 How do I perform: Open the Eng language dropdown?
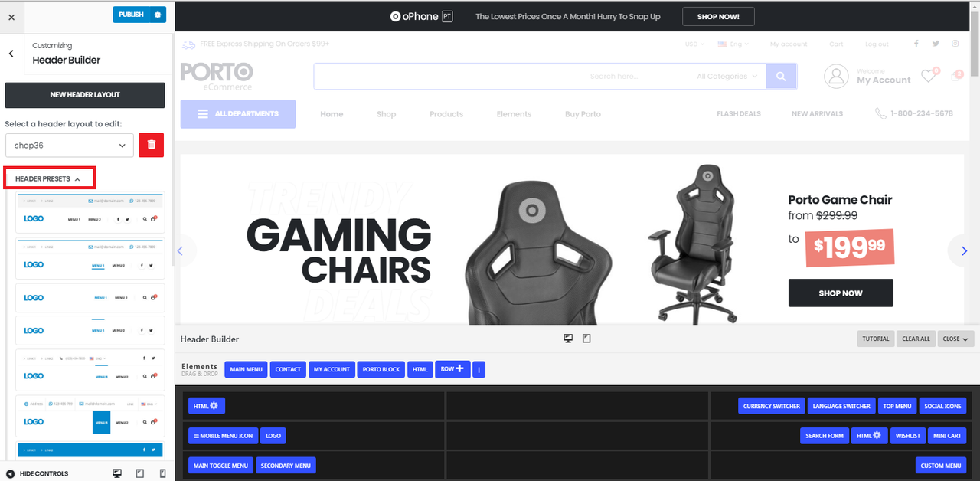(733, 44)
